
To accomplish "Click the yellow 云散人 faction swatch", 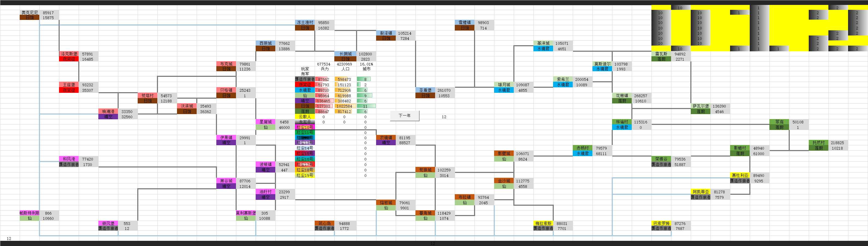I will click(305, 117).
